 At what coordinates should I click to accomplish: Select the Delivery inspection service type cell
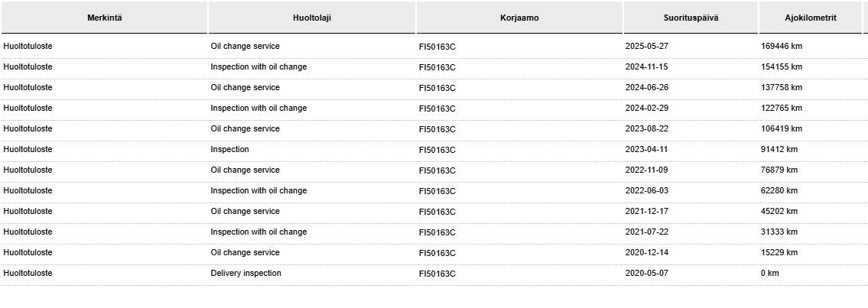[245, 273]
